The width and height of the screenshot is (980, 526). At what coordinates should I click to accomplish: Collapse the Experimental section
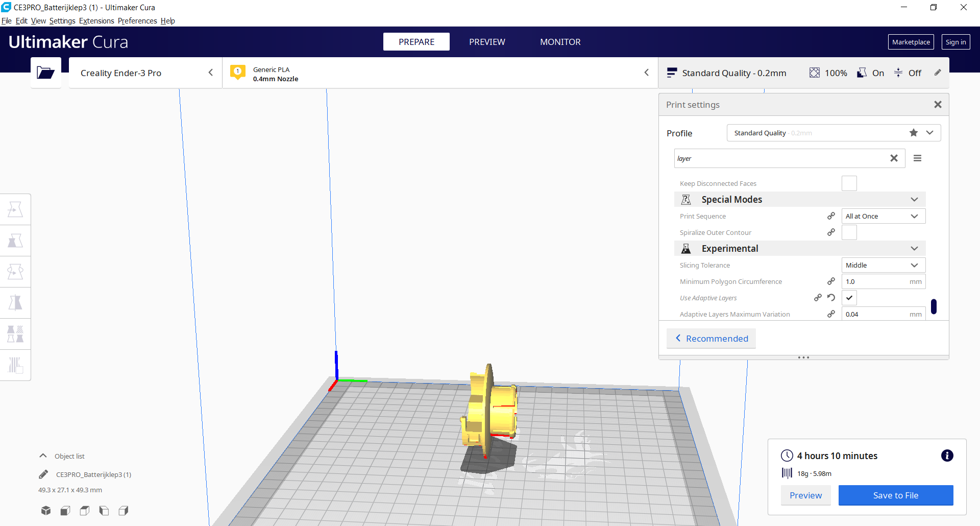(x=800, y=248)
